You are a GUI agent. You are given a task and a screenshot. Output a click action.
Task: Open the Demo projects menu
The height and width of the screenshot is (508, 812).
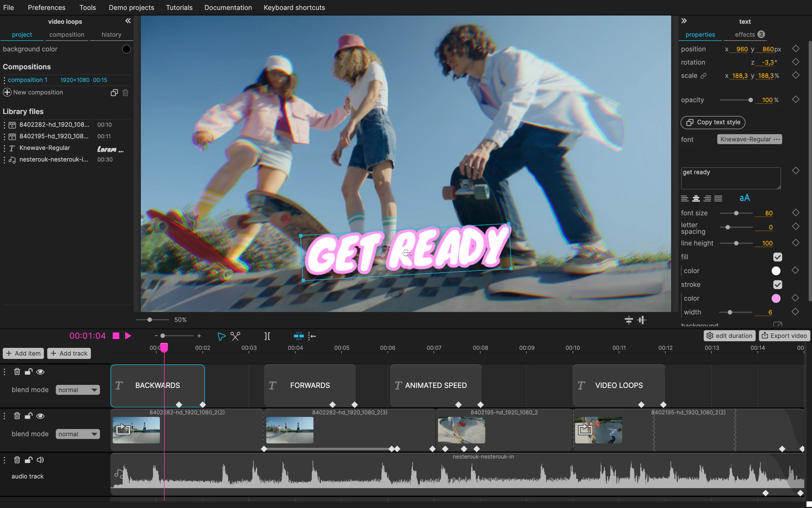click(x=131, y=7)
